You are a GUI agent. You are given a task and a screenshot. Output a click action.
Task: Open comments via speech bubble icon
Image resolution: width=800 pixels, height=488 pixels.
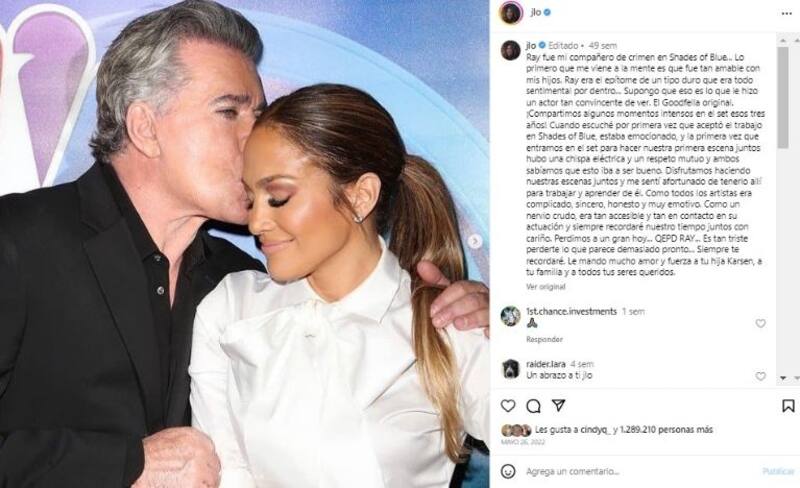click(x=533, y=406)
